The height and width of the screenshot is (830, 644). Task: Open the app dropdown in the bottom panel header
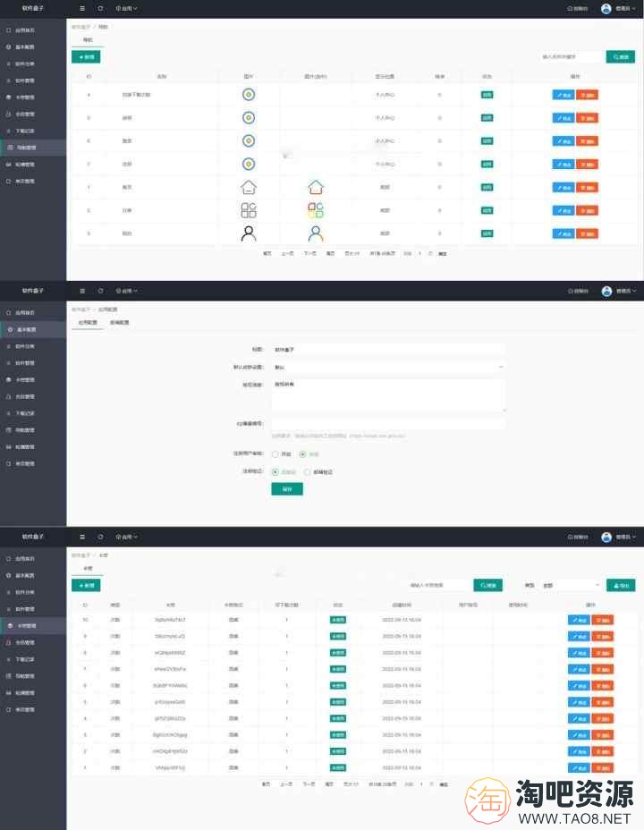point(126,537)
